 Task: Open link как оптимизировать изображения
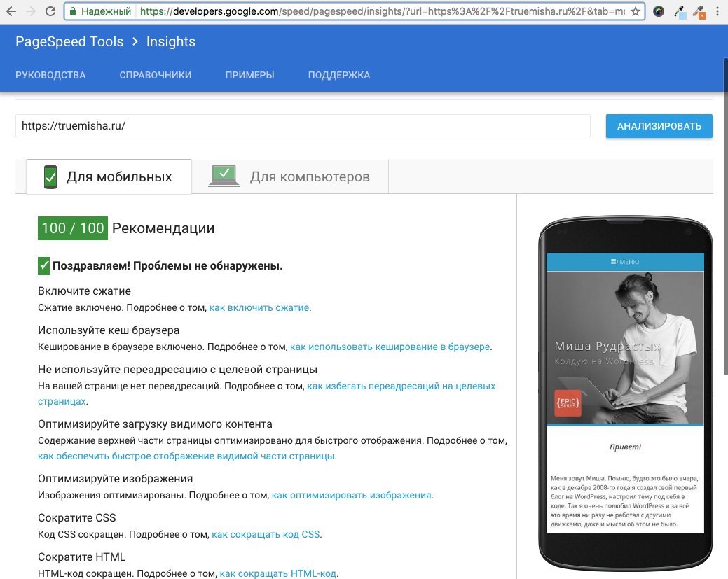coord(352,495)
